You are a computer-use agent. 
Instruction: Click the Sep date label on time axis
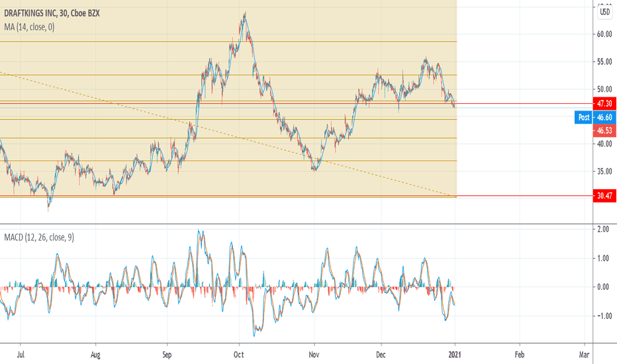pyautogui.click(x=167, y=355)
